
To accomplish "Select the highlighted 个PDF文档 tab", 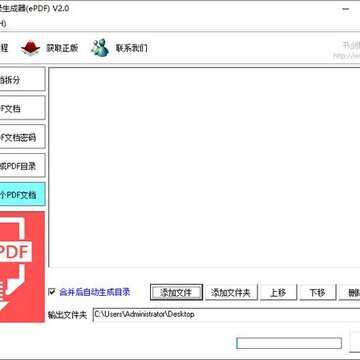I will [x=22, y=194].
